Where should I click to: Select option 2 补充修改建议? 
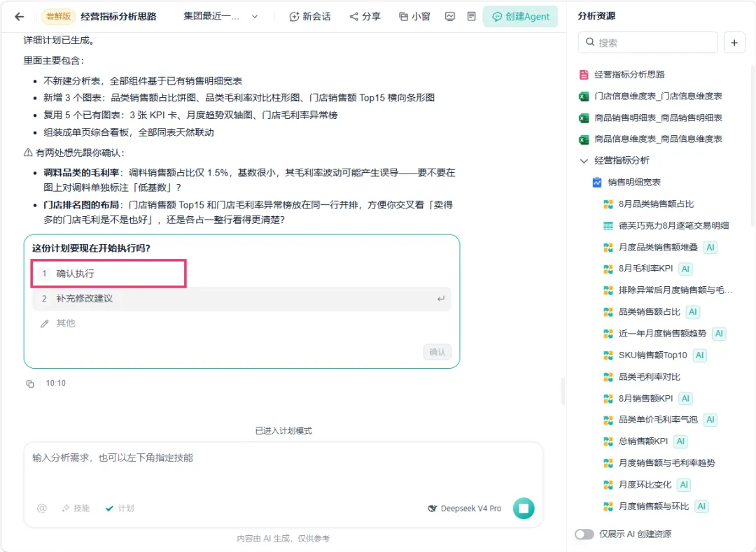click(241, 299)
